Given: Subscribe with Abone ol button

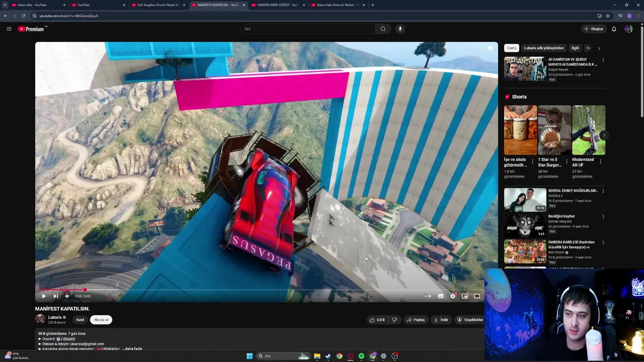Looking at the screenshot, I should [x=101, y=320].
